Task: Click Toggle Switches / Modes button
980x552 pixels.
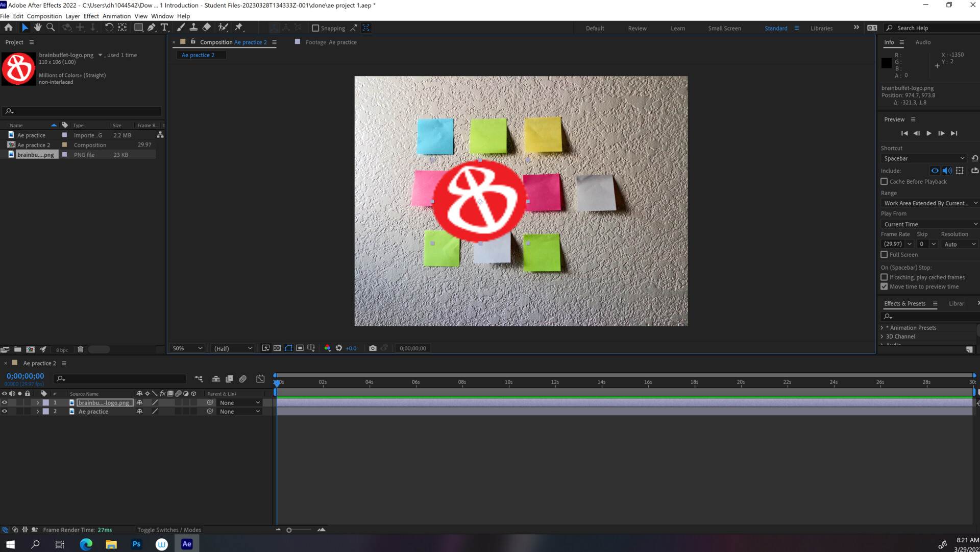Action: (169, 530)
